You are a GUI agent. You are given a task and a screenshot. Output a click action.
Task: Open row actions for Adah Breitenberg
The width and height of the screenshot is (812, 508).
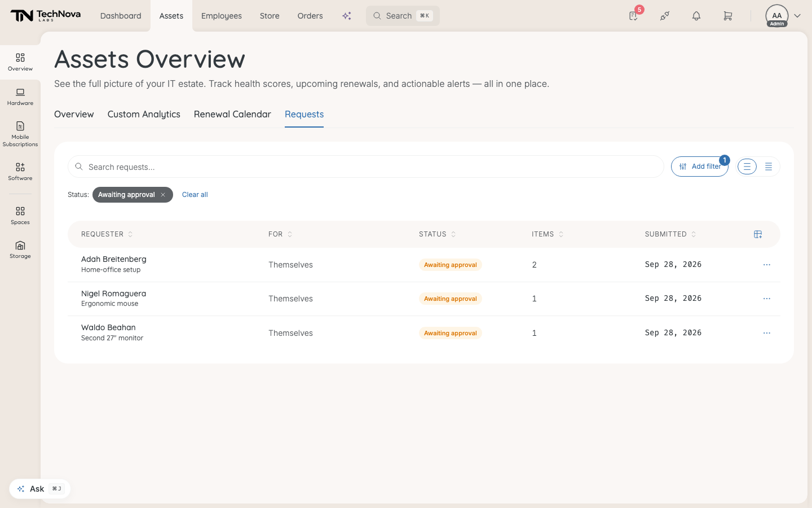[767, 265]
